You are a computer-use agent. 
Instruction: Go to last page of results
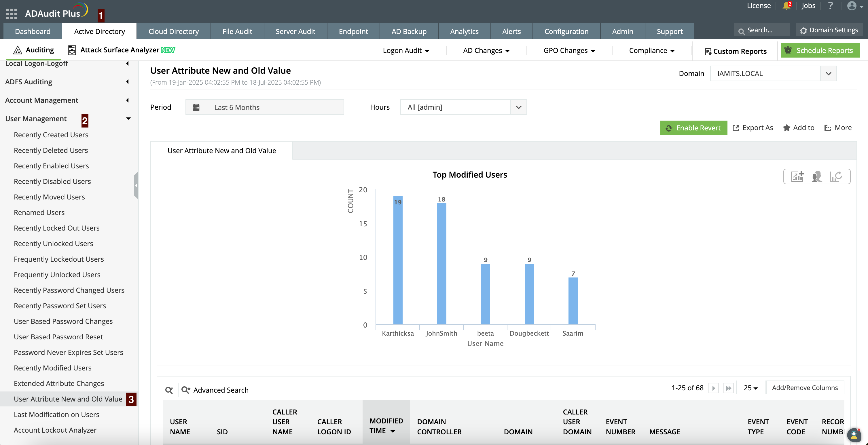729,388
